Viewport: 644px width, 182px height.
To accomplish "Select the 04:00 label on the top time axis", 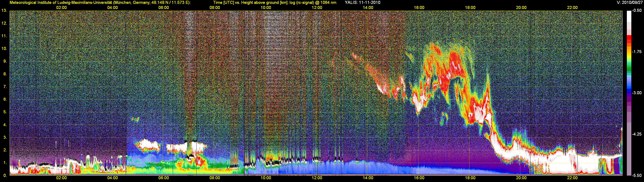I will (x=112, y=8).
